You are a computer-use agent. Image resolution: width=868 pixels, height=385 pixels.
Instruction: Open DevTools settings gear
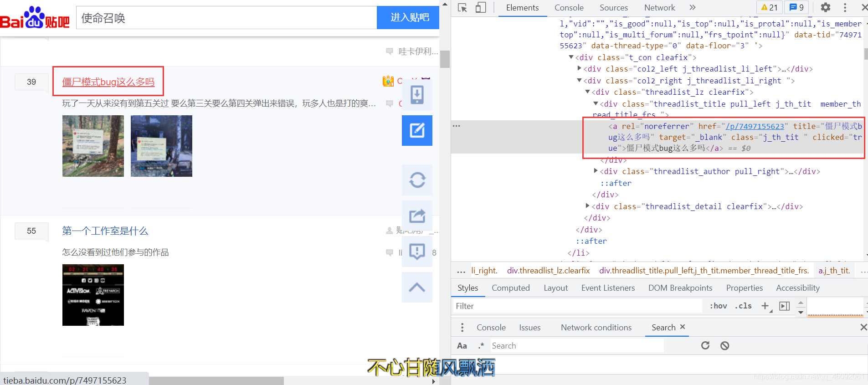click(826, 7)
